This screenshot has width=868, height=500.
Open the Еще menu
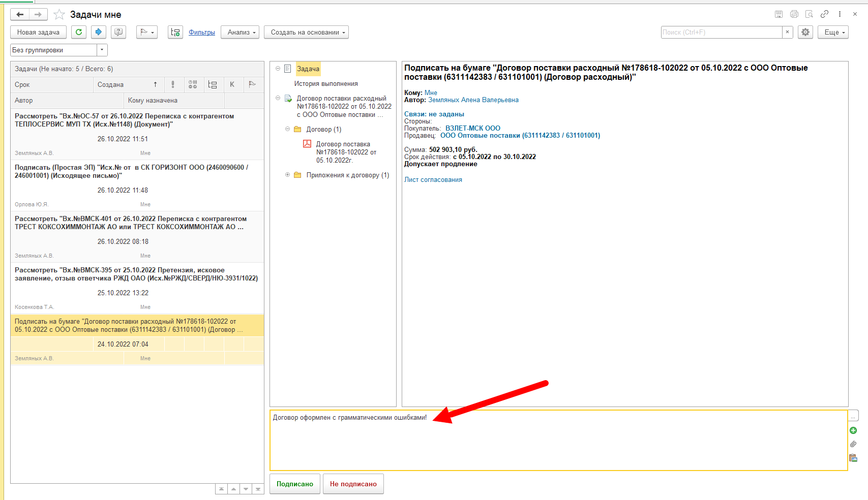833,32
